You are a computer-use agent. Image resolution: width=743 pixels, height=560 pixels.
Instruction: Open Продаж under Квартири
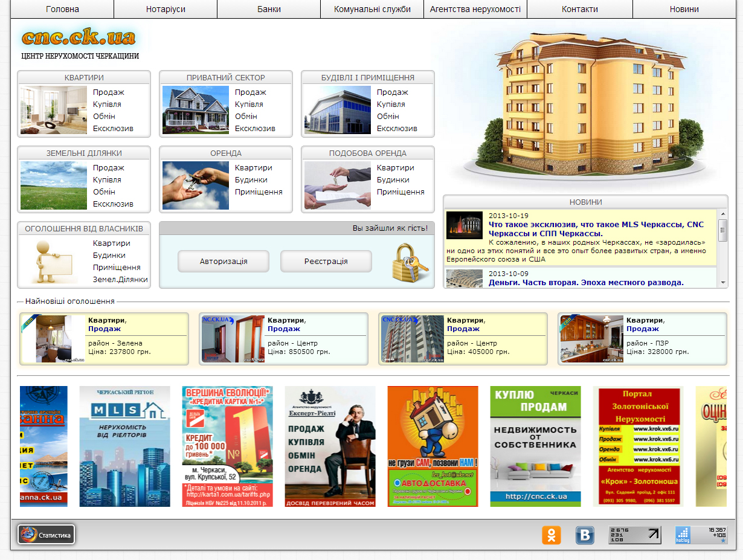[x=109, y=92]
